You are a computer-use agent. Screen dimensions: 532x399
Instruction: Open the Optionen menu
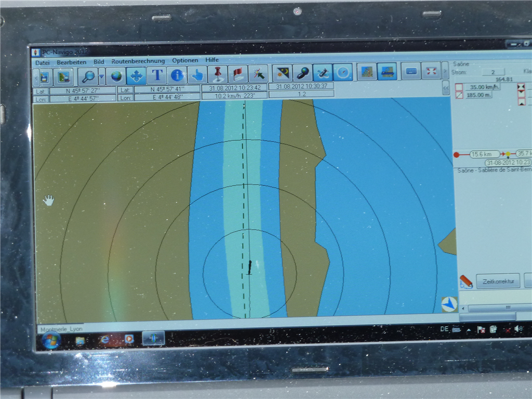point(185,60)
